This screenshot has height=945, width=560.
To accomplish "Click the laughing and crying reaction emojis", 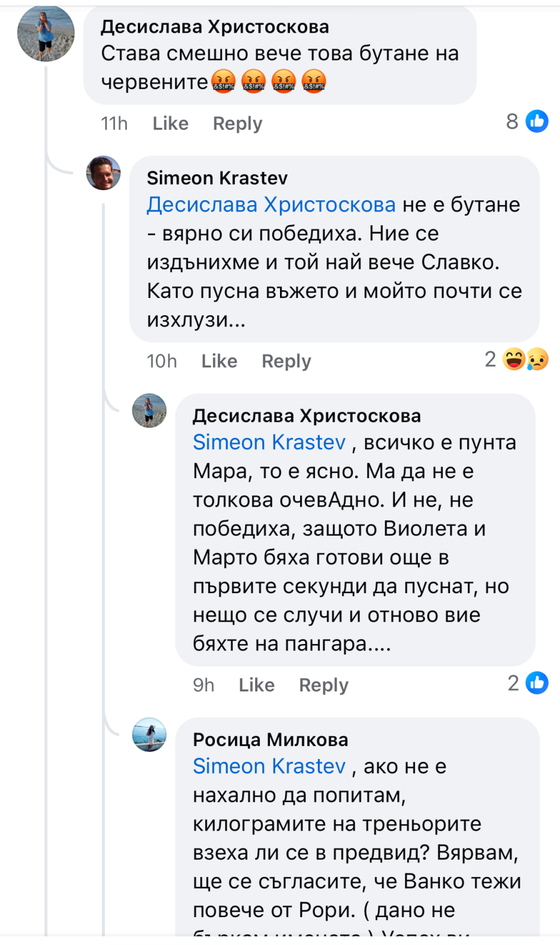I will click(x=526, y=359).
